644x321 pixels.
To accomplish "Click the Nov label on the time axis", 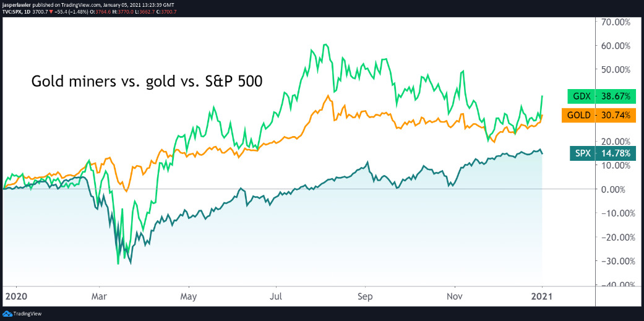I will (455, 296).
